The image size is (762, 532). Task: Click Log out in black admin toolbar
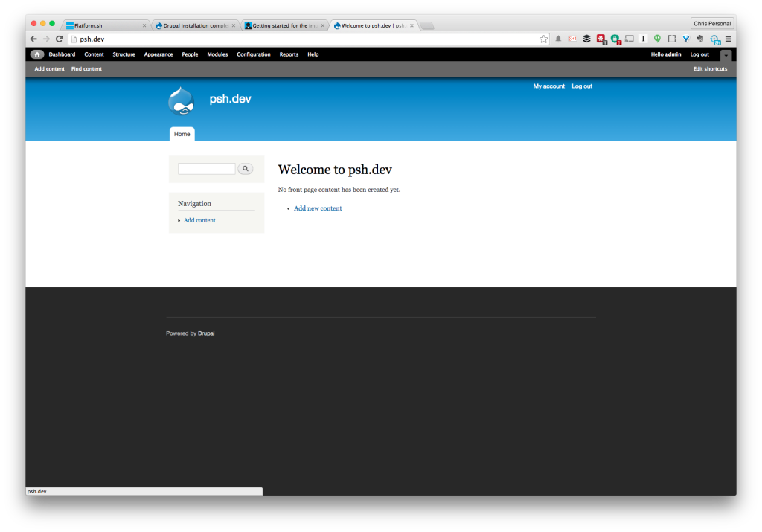(699, 54)
